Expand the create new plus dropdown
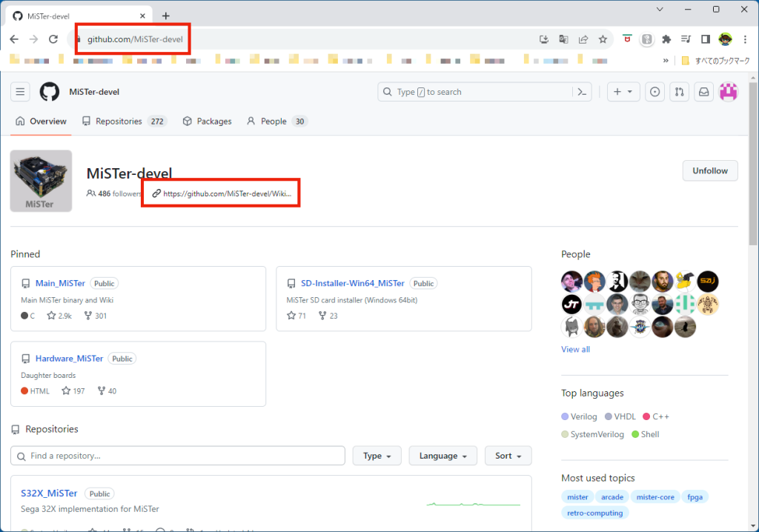 pyautogui.click(x=623, y=92)
